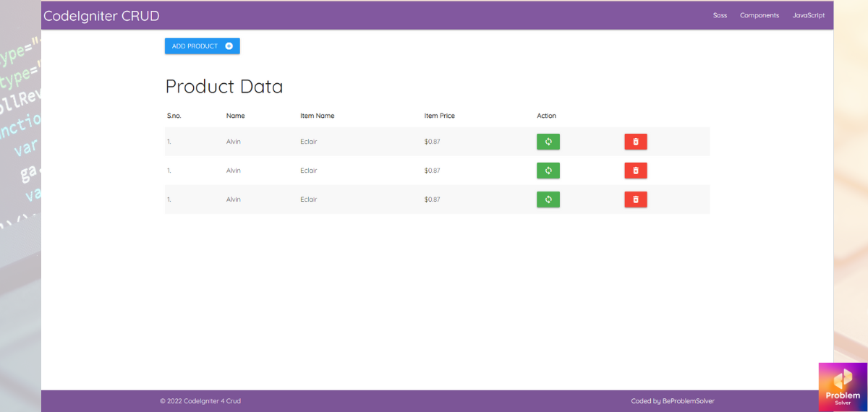Click the red trash delete icon in the third row

(x=636, y=199)
